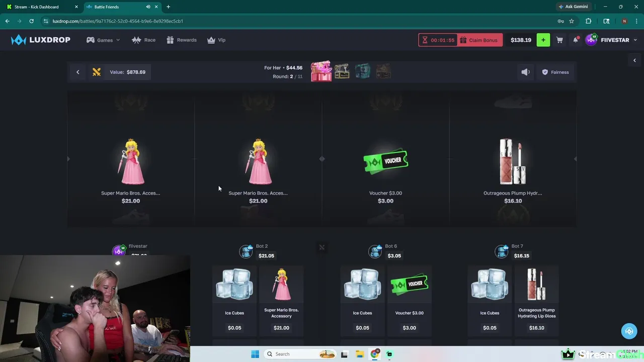The height and width of the screenshot is (362, 644).
Task: Open the LuxDrop home logo
Action: pos(41,40)
